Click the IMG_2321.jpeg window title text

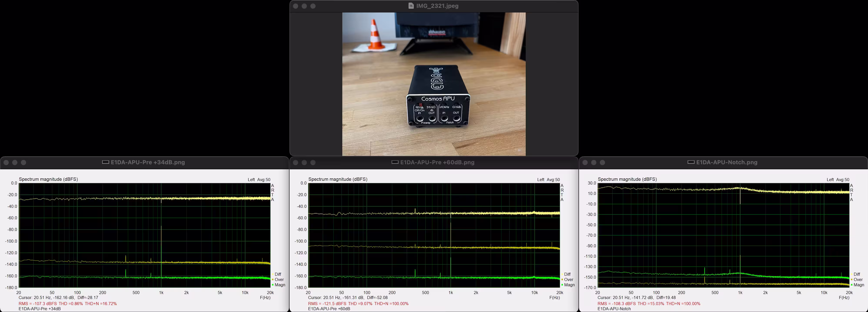(x=437, y=6)
